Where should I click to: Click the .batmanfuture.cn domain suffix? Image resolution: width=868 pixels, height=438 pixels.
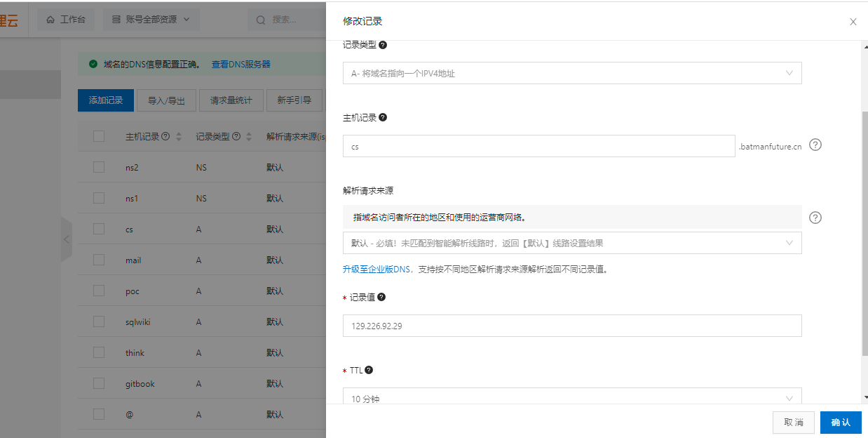point(770,147)
